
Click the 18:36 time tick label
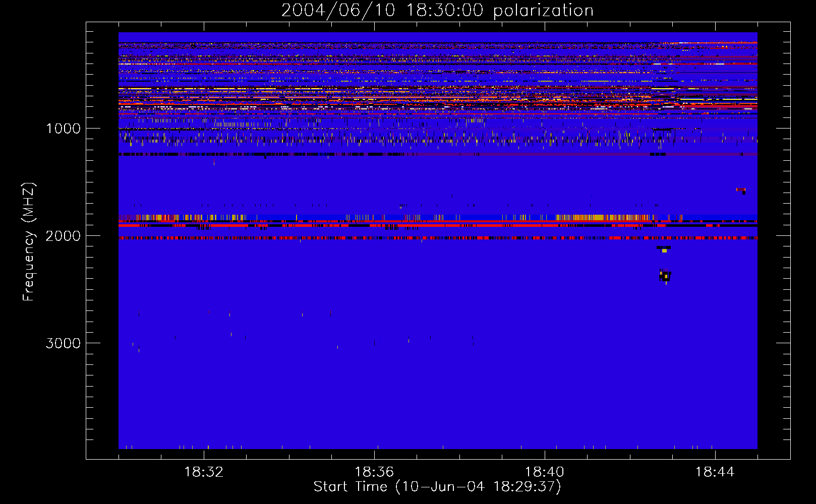374,472
